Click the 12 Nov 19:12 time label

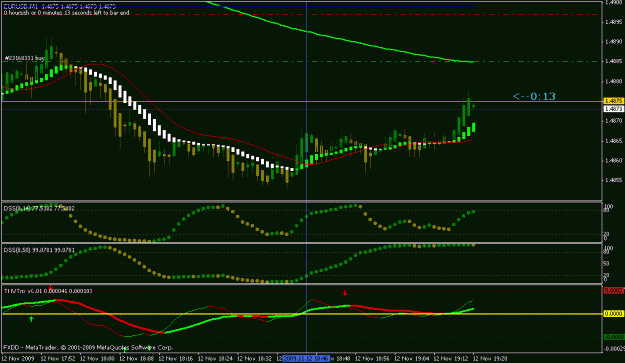coord(451,359)
